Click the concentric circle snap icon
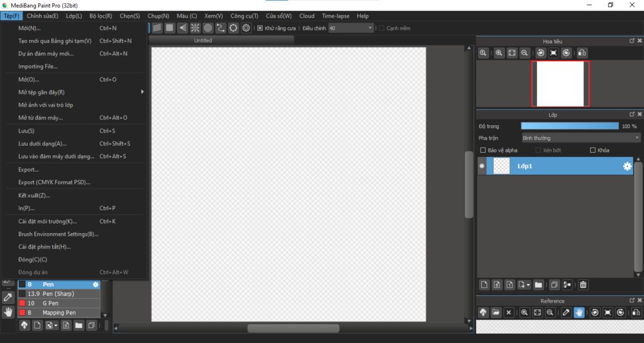This screenshot has width=644, height=343. tap(208, 28)
